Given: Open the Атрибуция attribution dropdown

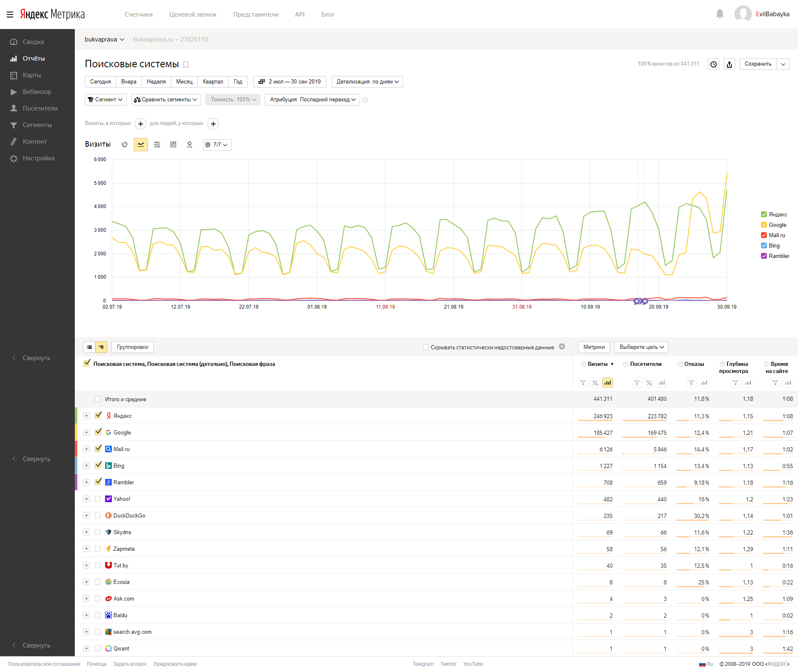Looking at the screenshot, I should 312,100.
